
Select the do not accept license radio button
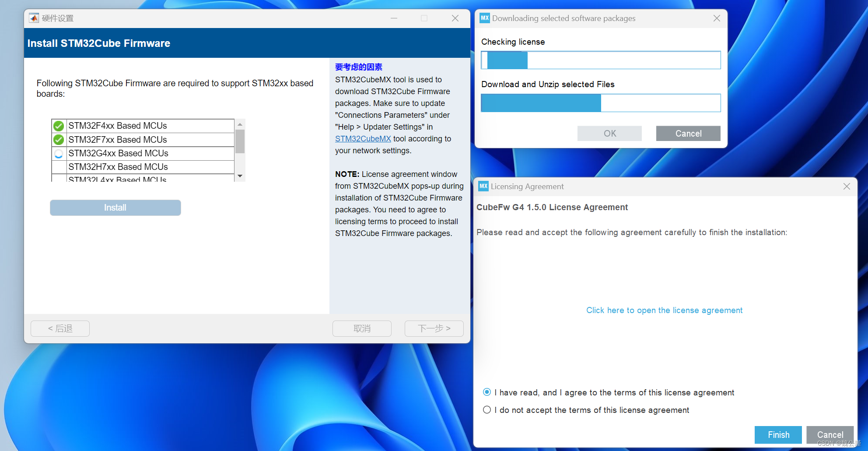486,410
